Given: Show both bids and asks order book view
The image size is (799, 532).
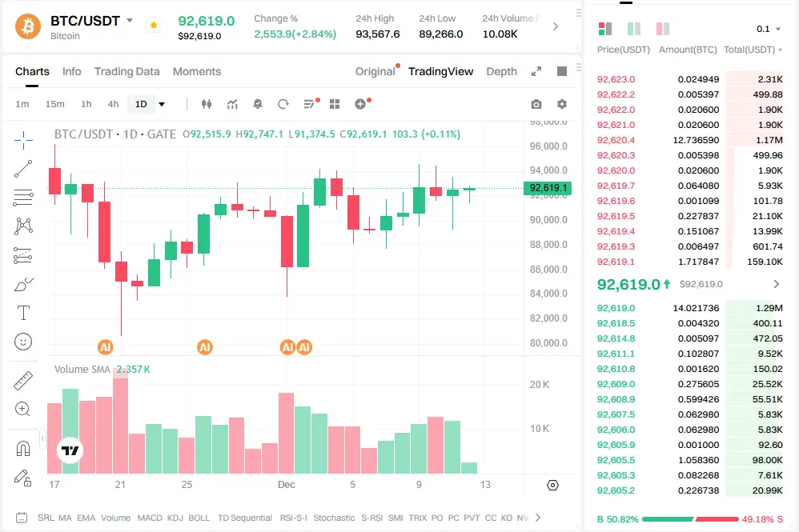Looking at the screenshot, I should [605, 29].
